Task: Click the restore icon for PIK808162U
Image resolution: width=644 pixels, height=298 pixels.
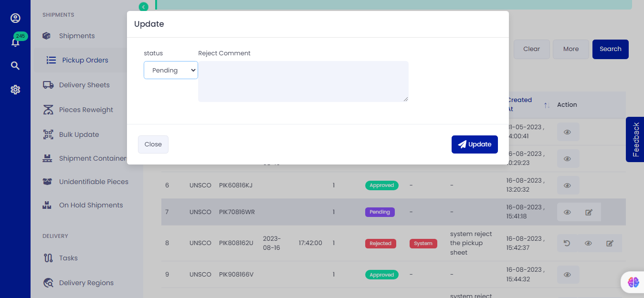Action: pyautogui.click(x=567, y=243)
